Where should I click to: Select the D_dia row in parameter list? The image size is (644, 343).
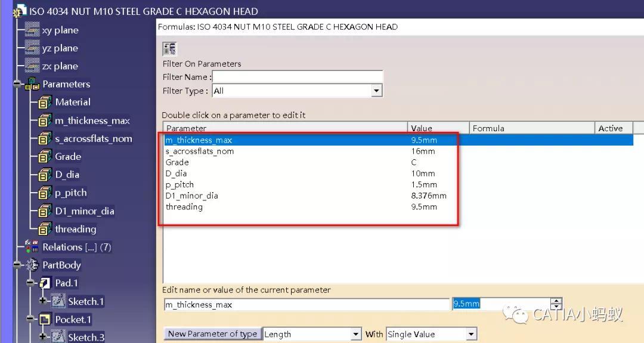(398, 174)
